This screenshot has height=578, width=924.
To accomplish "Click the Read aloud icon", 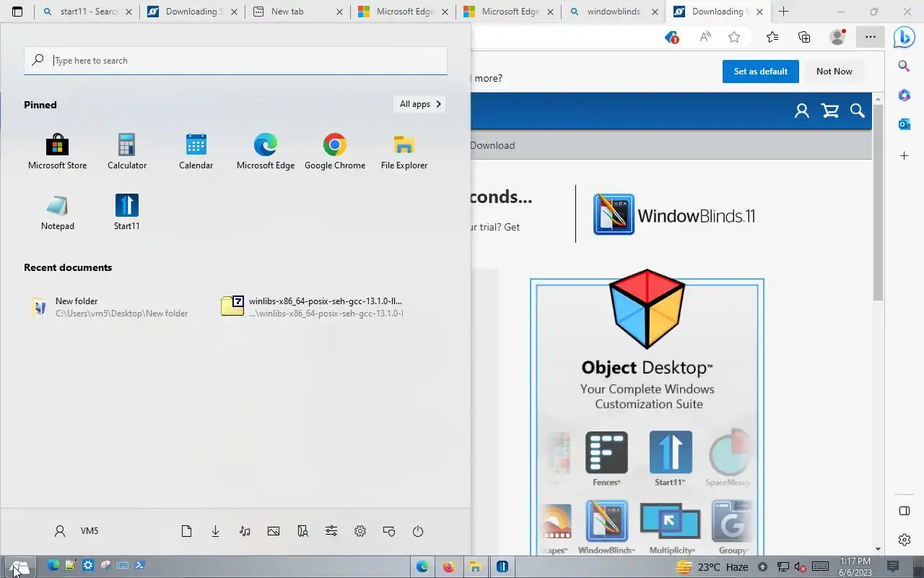I will tap(705, 38).
